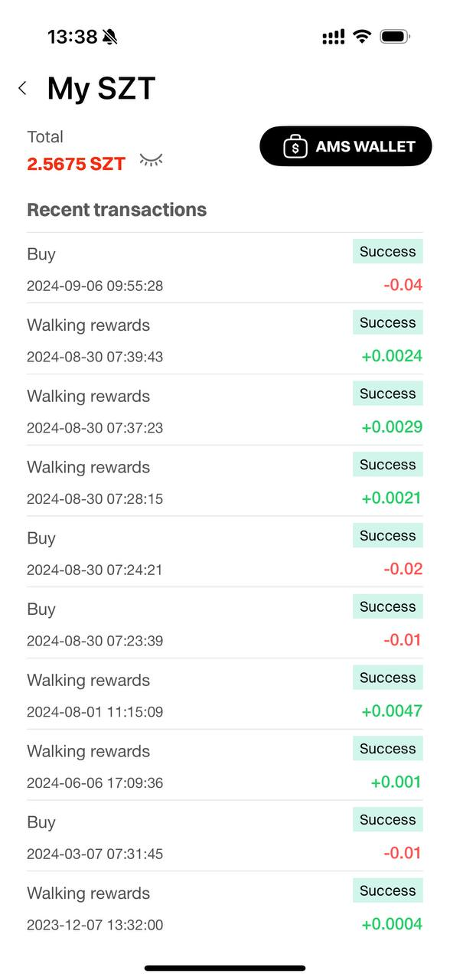450x980 pixels.
Task: Toggle balance visibility with the closed eye icon
Action: pos(151,160)
